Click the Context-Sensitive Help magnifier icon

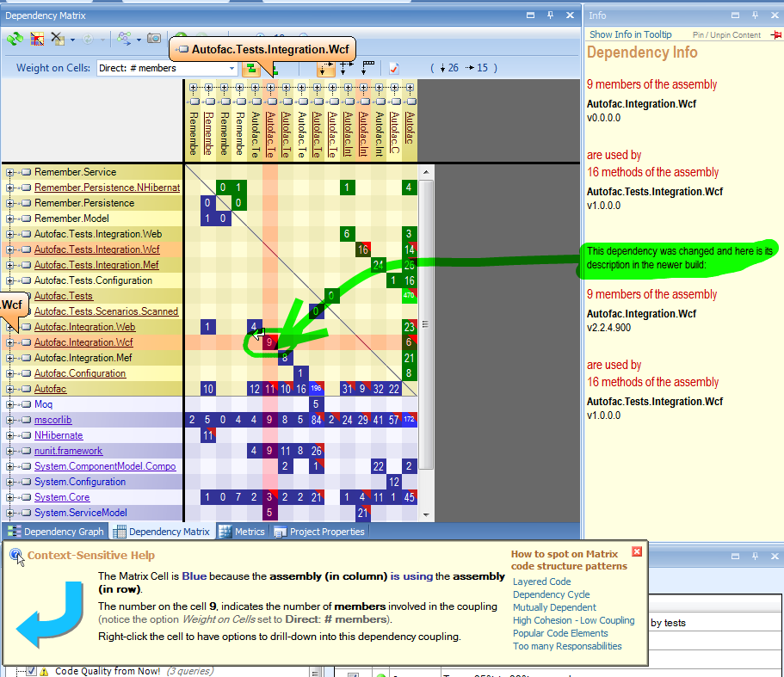(x=16, y=556)
